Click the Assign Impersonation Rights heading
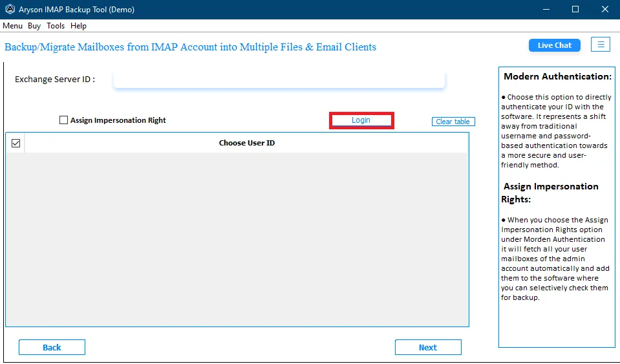The height and width of the screenshot is (364, 620). tap(550, 193)
